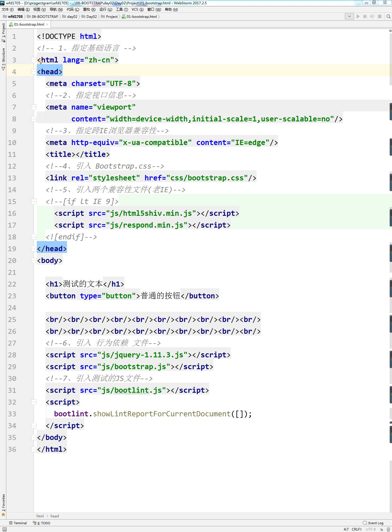
Task: Open the 运行 (U) menu
Action: pos(106,9)
